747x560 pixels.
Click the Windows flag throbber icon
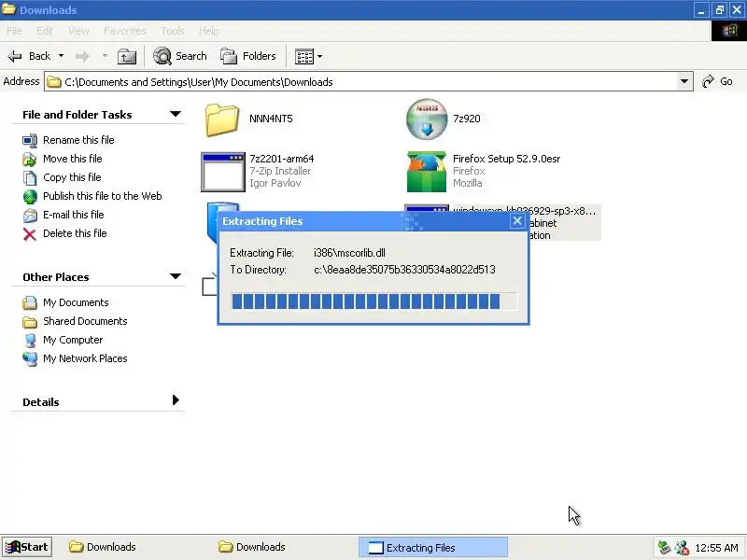point(729,31)
